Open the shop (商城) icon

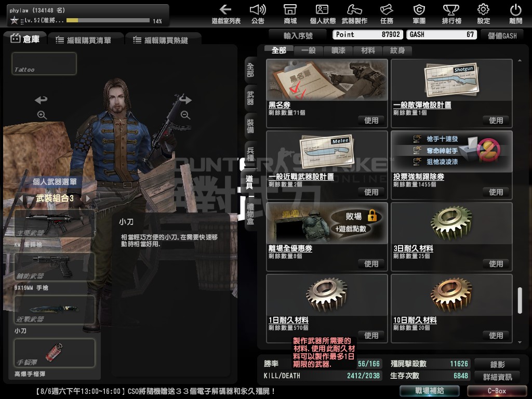(290, 14)
